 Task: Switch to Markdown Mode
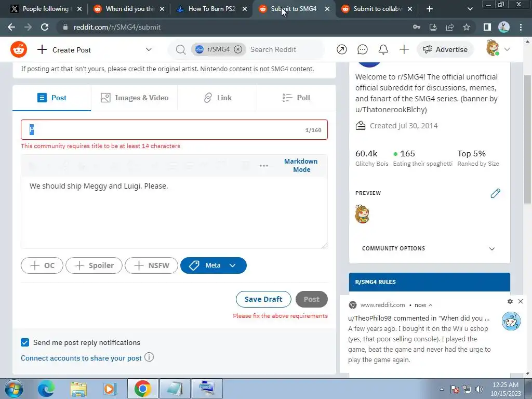coord(301,165)
